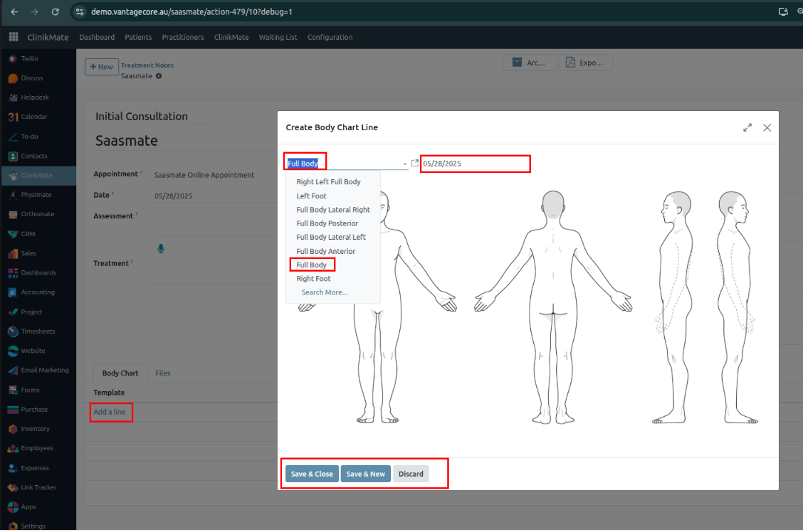Switch to the Files tab

click(x=163, y=373)
